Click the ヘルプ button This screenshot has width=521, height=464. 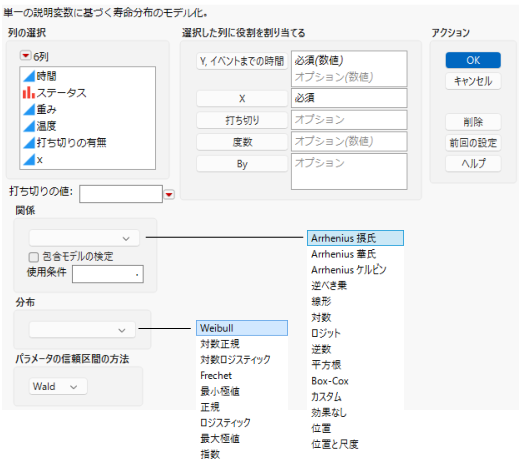click(473, 164)
